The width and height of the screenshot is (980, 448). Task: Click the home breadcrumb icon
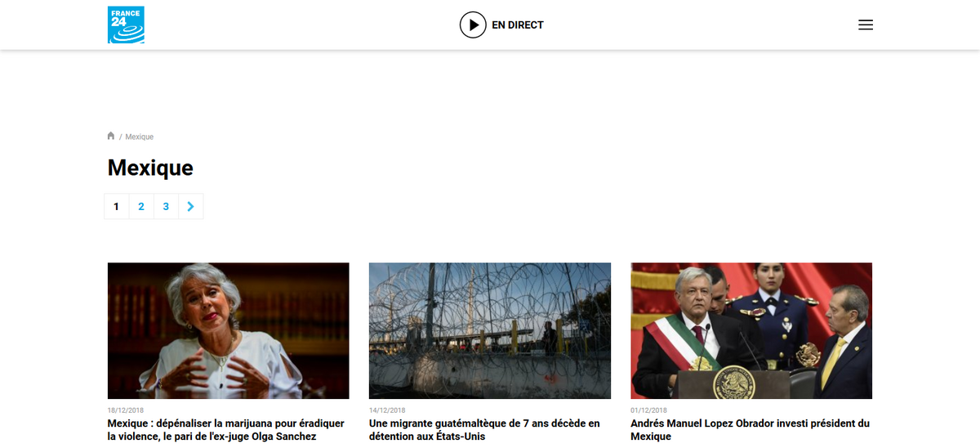111,136
